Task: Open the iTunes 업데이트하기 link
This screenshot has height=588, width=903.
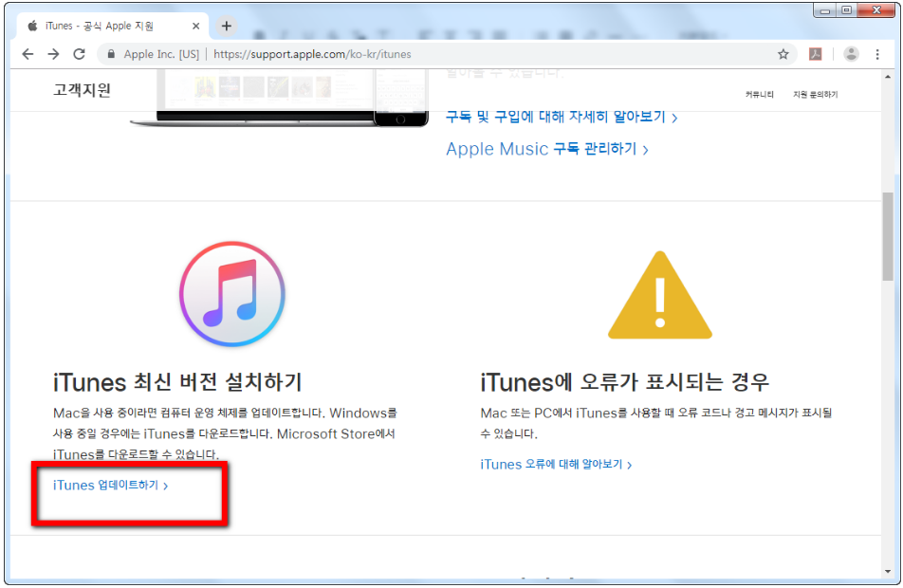Action: [x=111, y=486]
